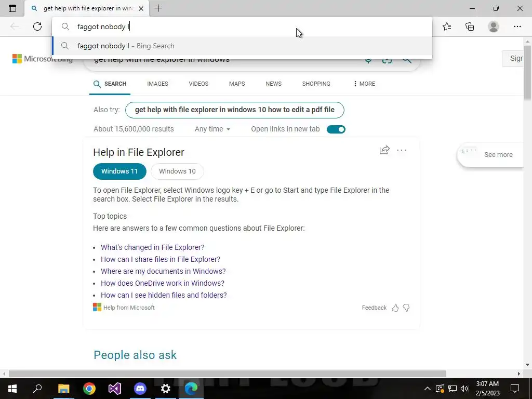Select the Windows 10 option

[x=177, y=171]
